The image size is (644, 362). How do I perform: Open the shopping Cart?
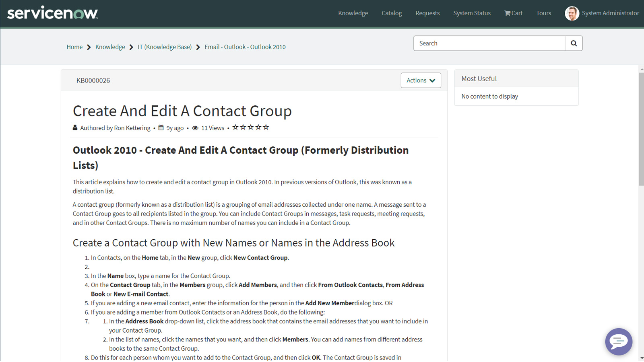[514, 13]
